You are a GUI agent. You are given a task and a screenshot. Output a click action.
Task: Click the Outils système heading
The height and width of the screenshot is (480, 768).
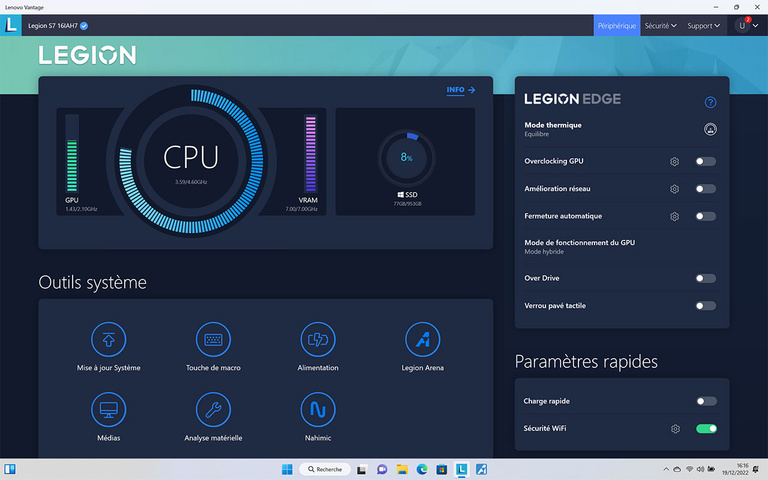93,283
